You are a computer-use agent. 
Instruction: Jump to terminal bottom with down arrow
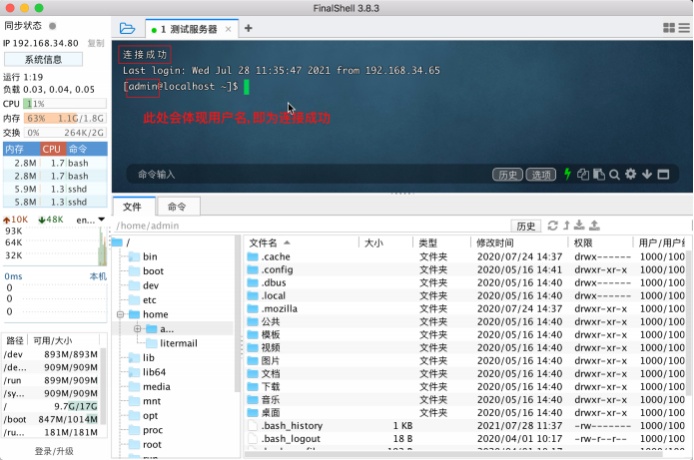pyautogui.click(x=647, y=174)
